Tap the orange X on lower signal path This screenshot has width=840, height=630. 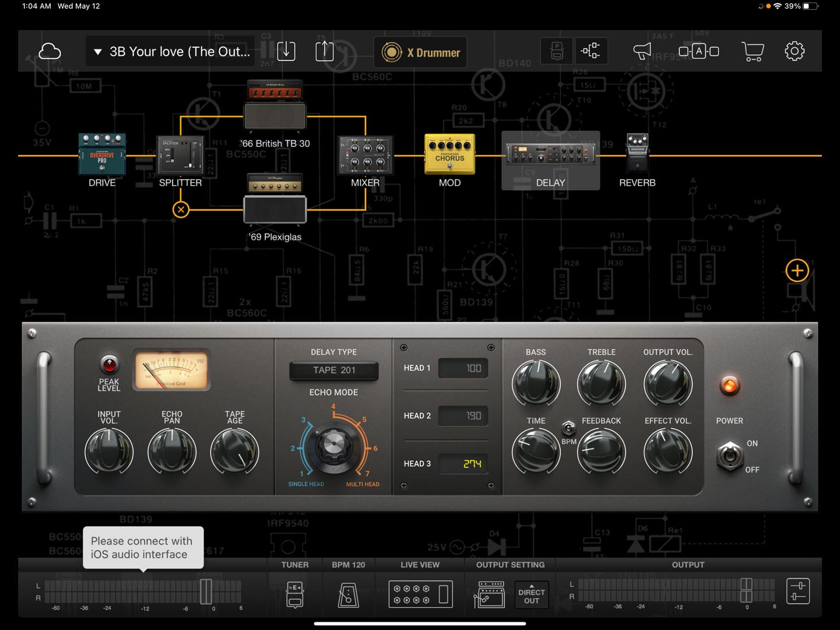point(181,209)
